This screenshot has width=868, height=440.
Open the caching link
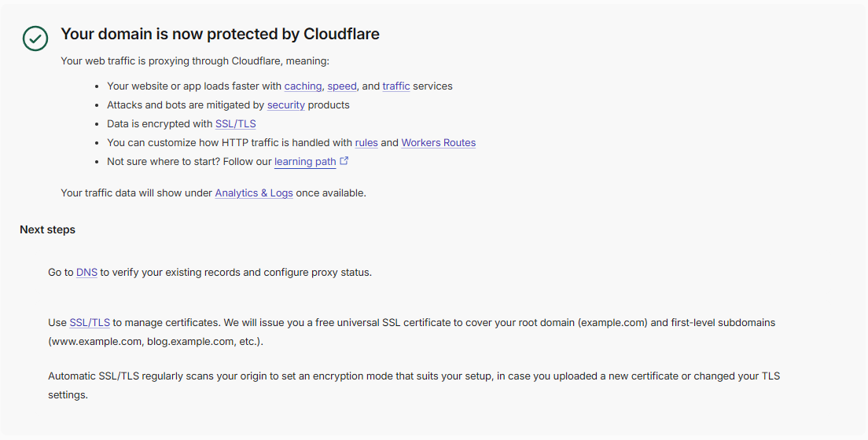click(303, 86)
